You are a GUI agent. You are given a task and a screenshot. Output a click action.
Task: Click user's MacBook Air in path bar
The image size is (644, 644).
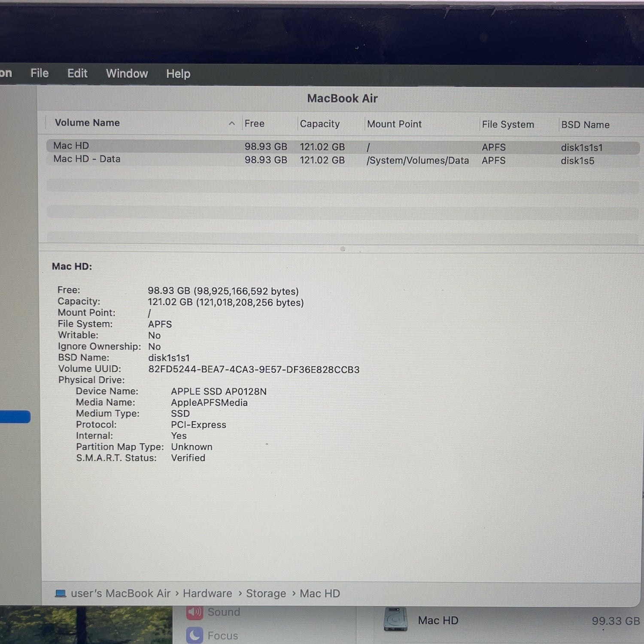[121, 593]
